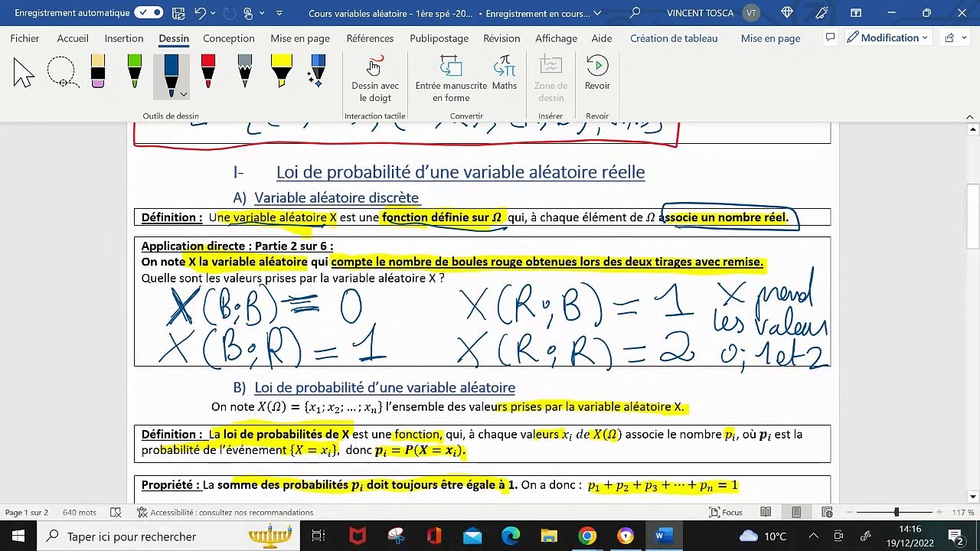Customize Quick Access Toolbar dropdown
980x551 pixels.
click(x=279, y=13)
